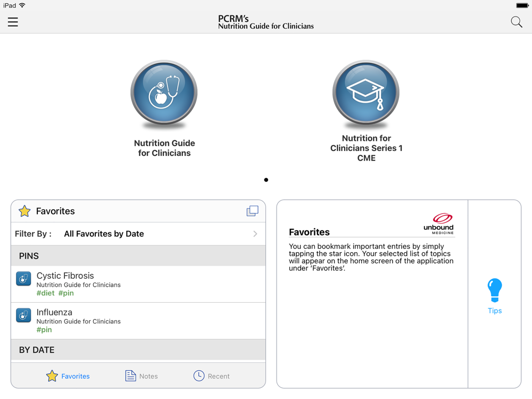The width and height of the screenshot is (532, 399).
Task: Tap the Tips label
Action: point(495,311)
